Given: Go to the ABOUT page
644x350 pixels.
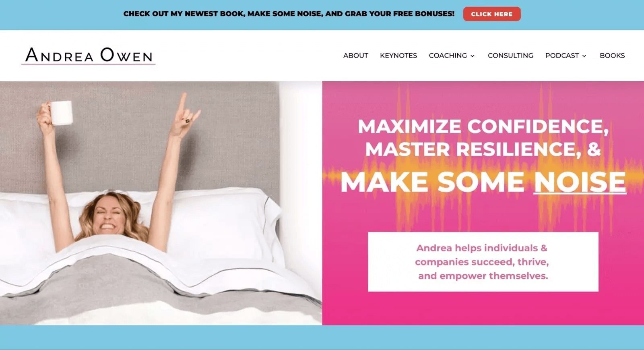Looking at the screenshot, I should point(355,56).
